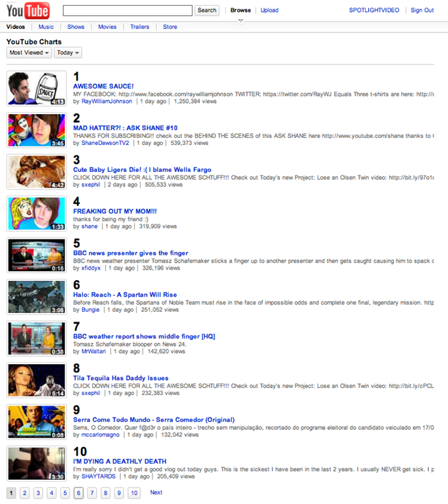Image resolution: width=448 pixels, height=504 pixels.
Task: Click the Next page link
Action: 156,492
